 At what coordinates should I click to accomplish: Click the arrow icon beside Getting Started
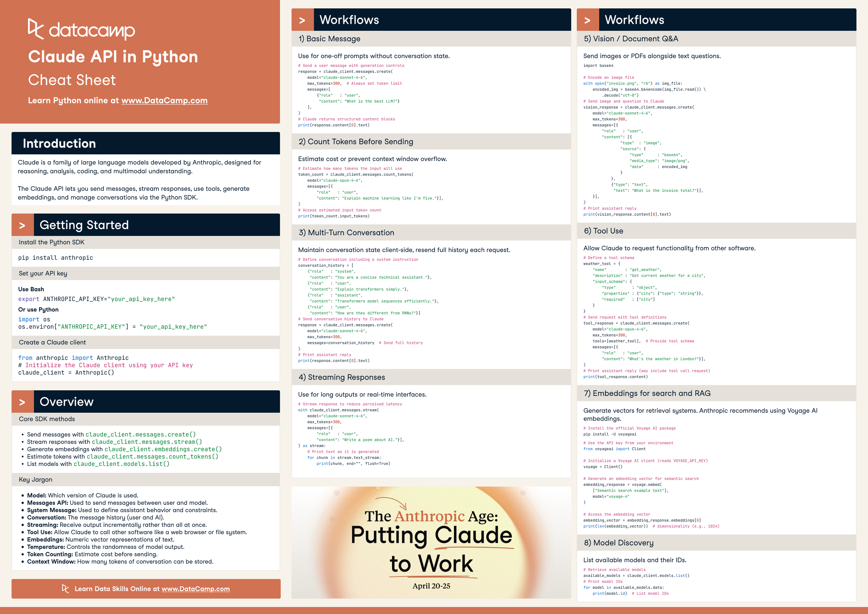(x=22, y=225)
